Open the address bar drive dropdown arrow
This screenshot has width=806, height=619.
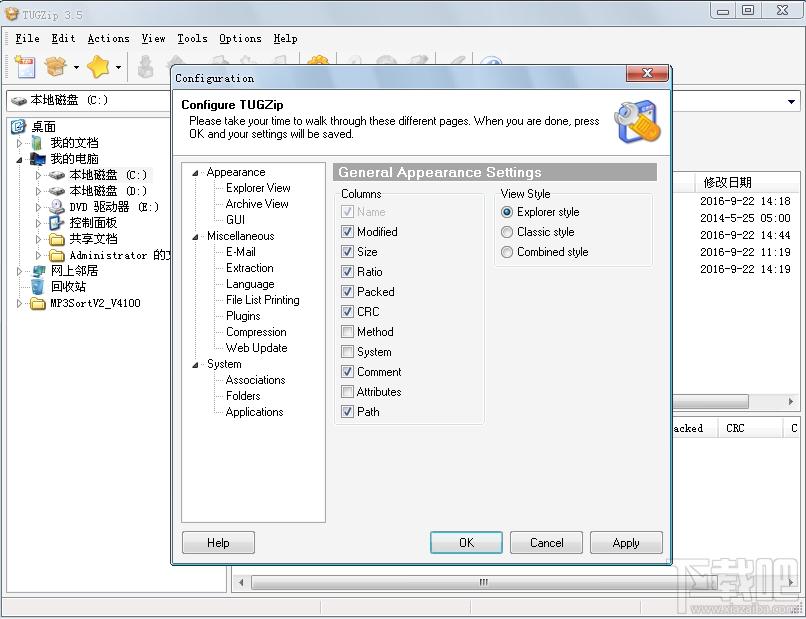point(792,102)
